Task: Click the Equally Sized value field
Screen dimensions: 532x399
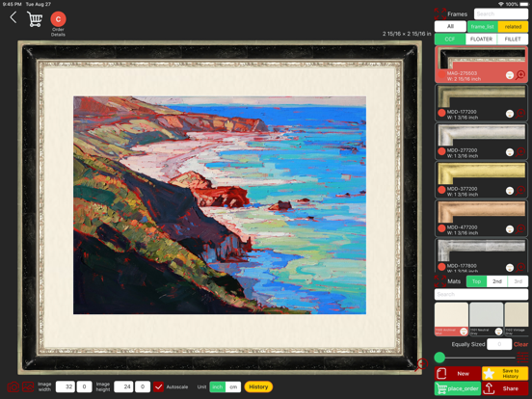Action: click(499, 344)
